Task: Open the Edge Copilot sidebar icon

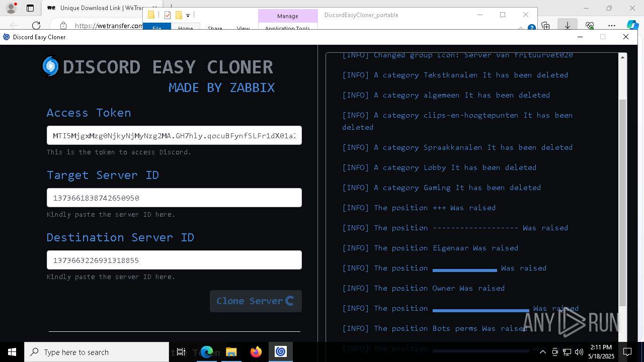Action: pyautogui.click(x=632, y=25)
